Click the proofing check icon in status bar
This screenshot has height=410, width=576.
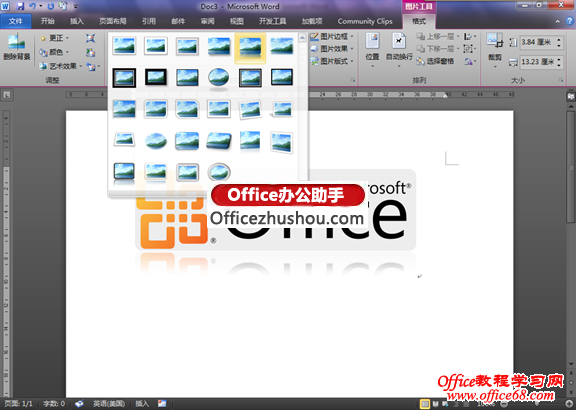pyautogui.click(x=79, y=404)
